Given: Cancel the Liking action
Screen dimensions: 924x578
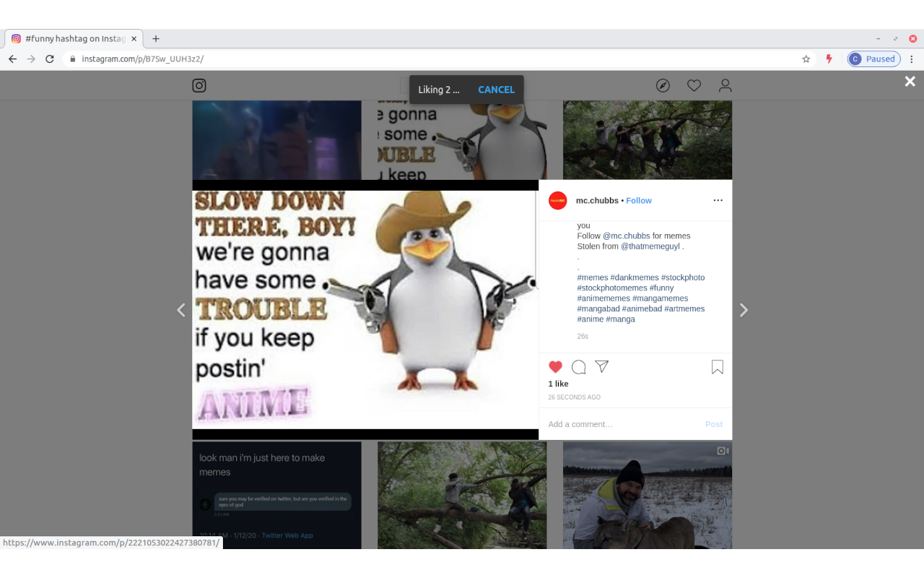Looking at the screenshot, I should click(x=496, y=90).
